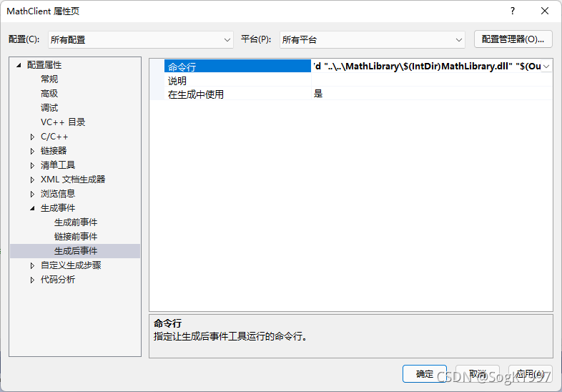This screenshot has width=562, height=392.
Task: Select 调试 in the property tree
Action: pyautogui.click(x=49, y=108)
